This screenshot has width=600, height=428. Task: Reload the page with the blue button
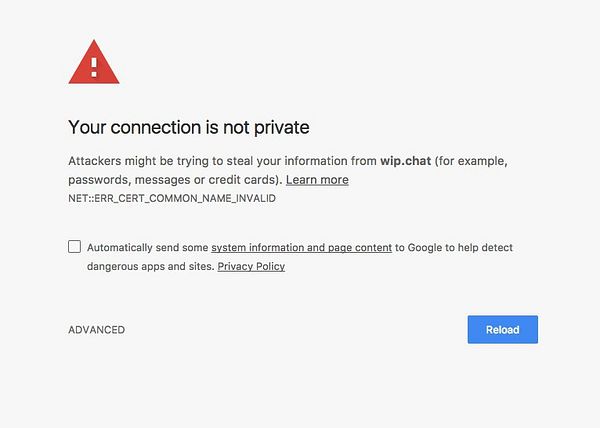tap(502, 329)
